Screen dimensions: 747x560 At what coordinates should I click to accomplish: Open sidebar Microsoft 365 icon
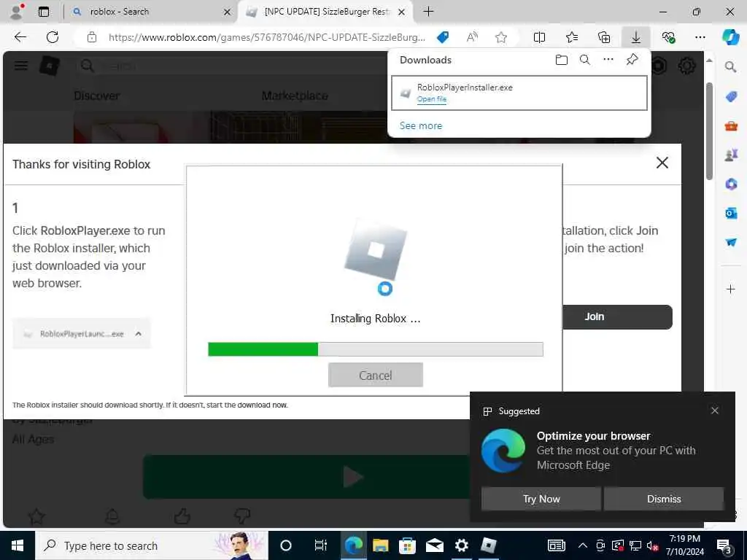pyautogui.click(x=731, y=184)
